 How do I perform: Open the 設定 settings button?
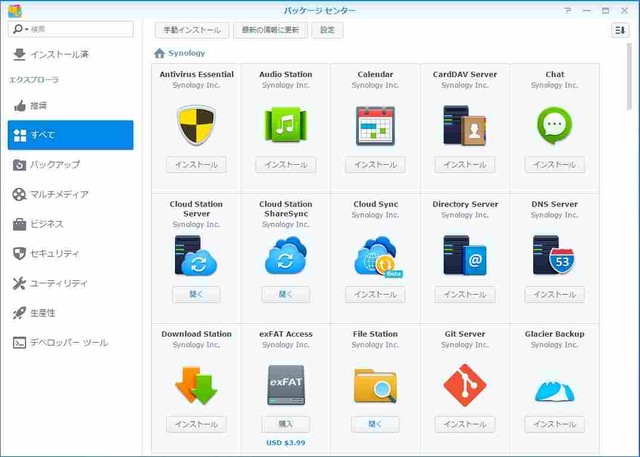[327, 30]
